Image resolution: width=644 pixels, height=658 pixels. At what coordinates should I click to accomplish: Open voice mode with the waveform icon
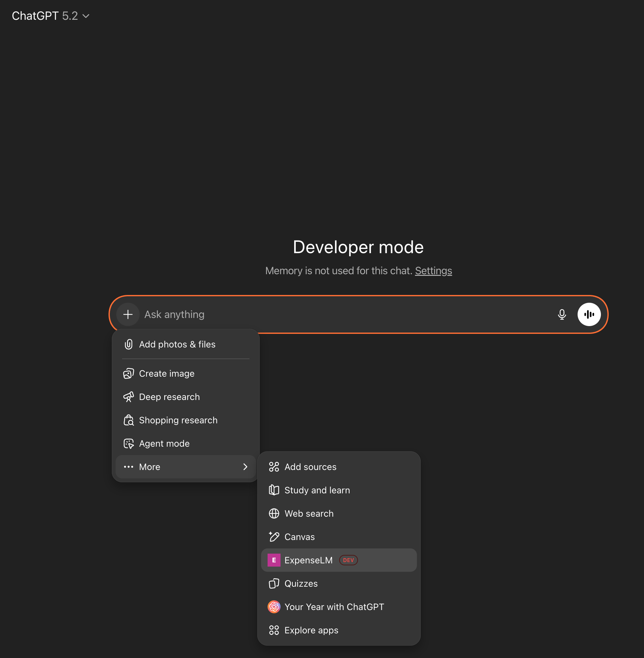tap(589, 314)
